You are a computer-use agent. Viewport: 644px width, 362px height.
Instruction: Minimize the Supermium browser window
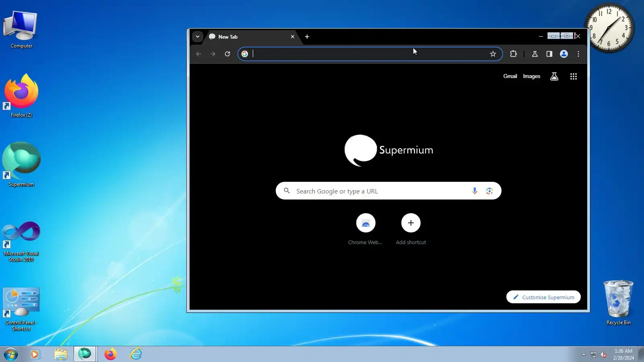541,36
